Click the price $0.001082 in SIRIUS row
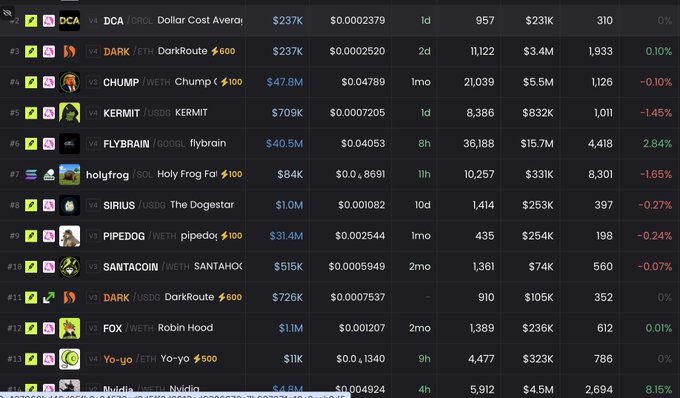 coord(362,205)
